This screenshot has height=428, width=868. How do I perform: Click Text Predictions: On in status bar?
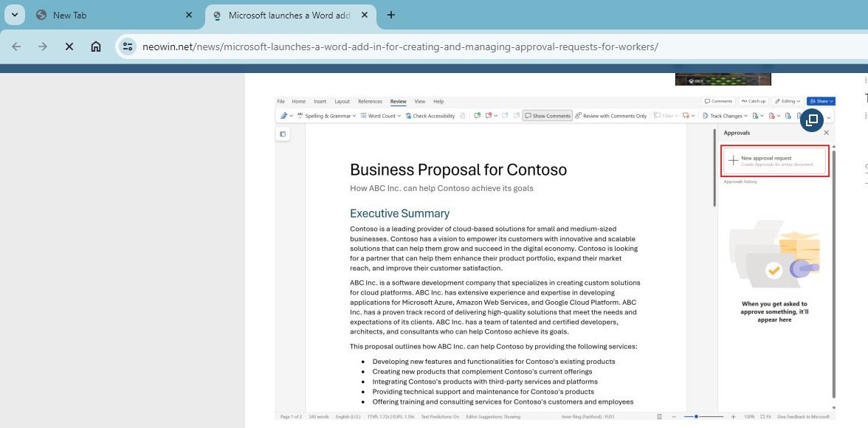click(440, 416)
